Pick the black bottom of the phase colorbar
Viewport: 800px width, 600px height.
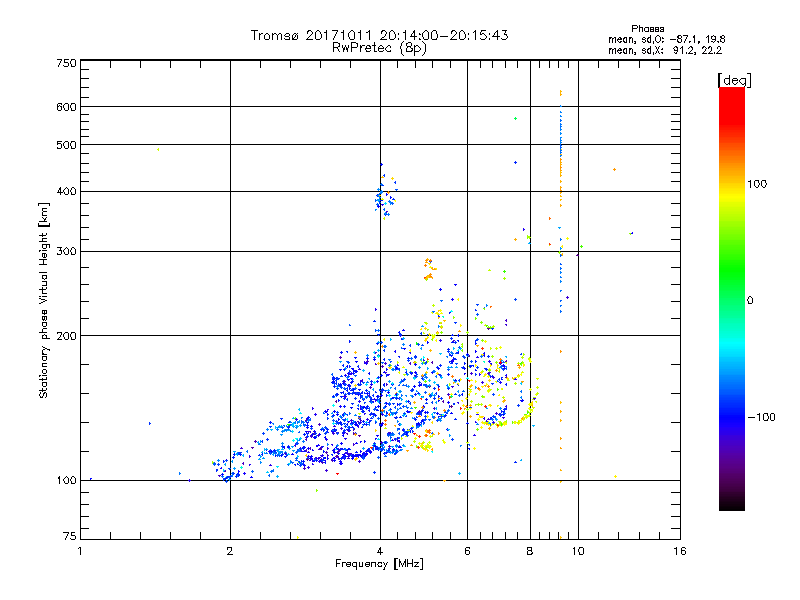click(x=732, y=504)
